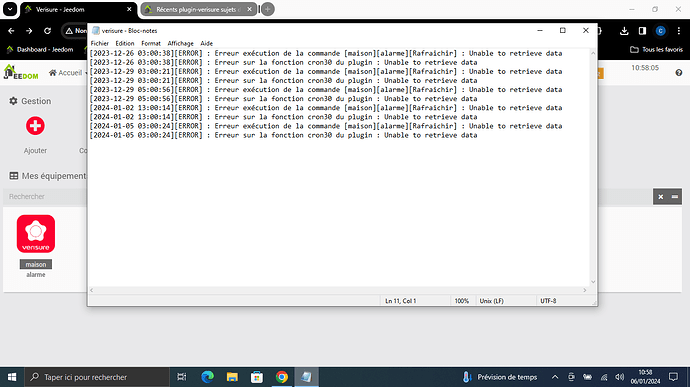Click the Notepad vertical scrollbar down arrow

[x=593, y=282]
